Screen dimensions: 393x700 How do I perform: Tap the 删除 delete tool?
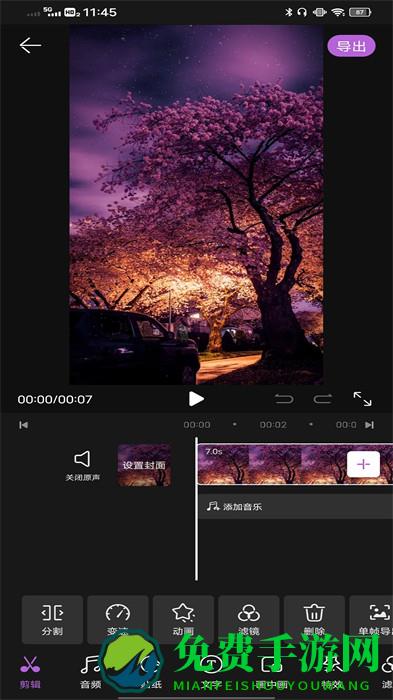pyautogui.click(x=314, y=619)
